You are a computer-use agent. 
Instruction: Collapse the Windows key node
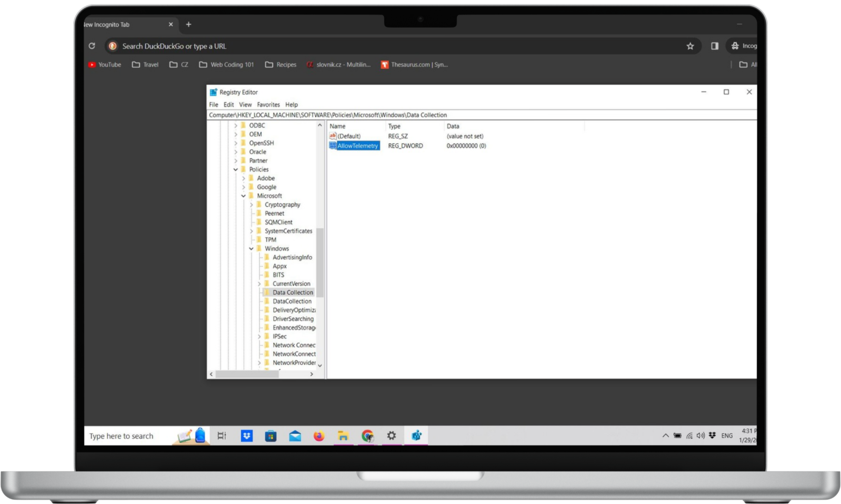[251, 249]
